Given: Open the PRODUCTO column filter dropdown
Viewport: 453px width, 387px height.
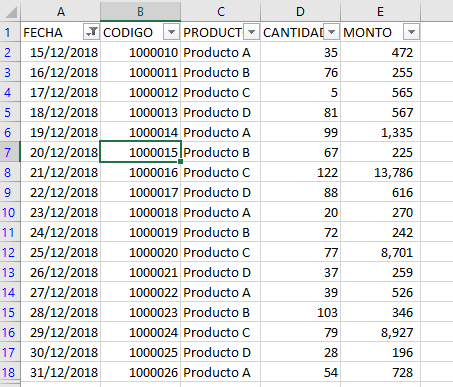Looking at the screenshot, I should pyautogui.click(x=251, y=32).
